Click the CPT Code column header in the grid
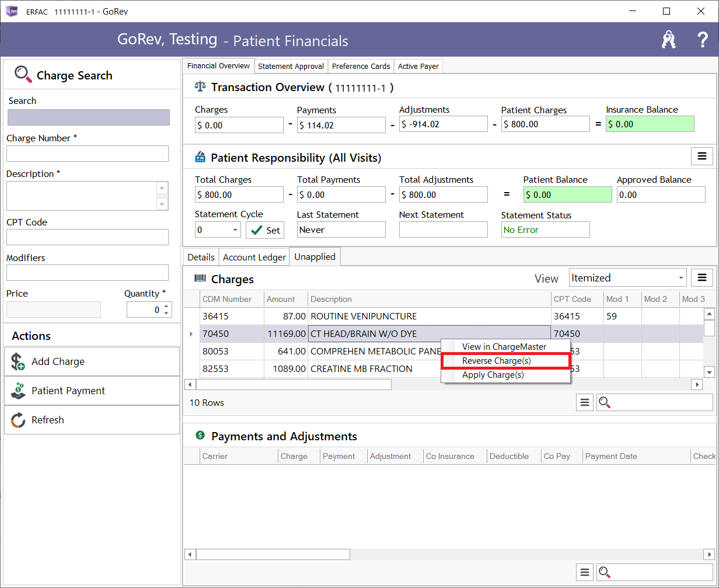Screen dimensions: 719x588 point(577,299)
